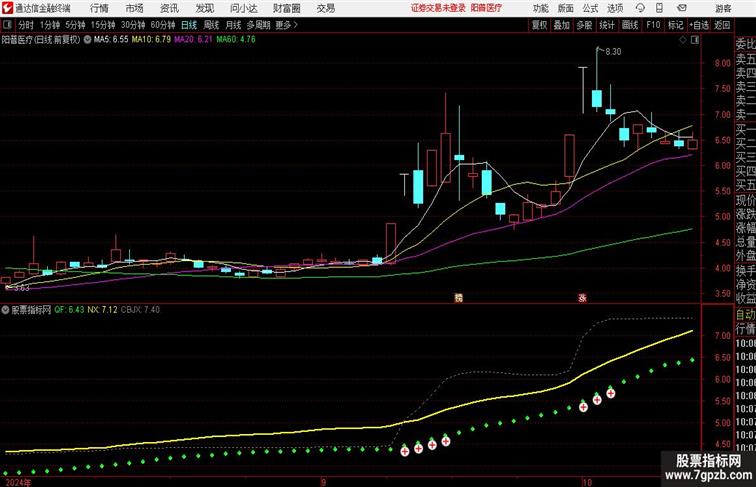Toggle the left sidebar panel icon

7,25
